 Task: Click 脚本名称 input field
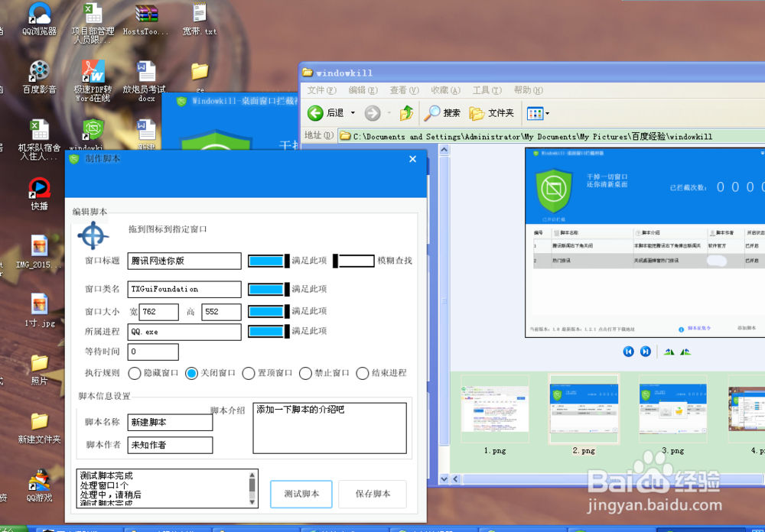tap(171, 422)
